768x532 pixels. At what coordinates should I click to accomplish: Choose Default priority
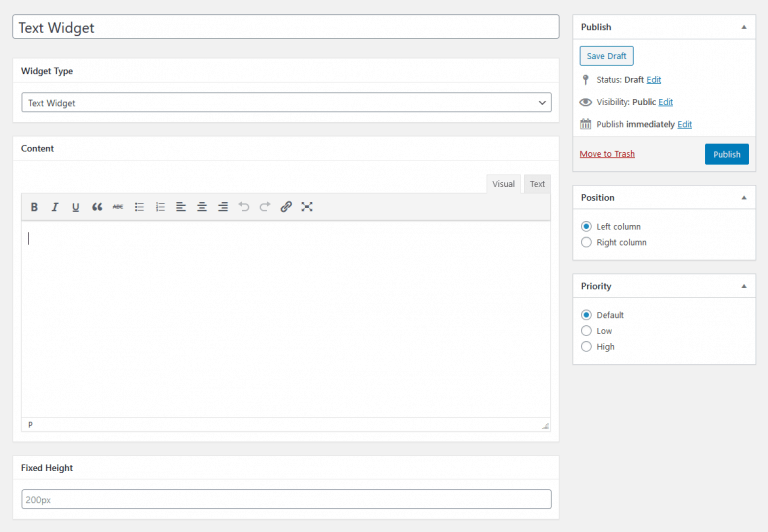click(586, 314)
